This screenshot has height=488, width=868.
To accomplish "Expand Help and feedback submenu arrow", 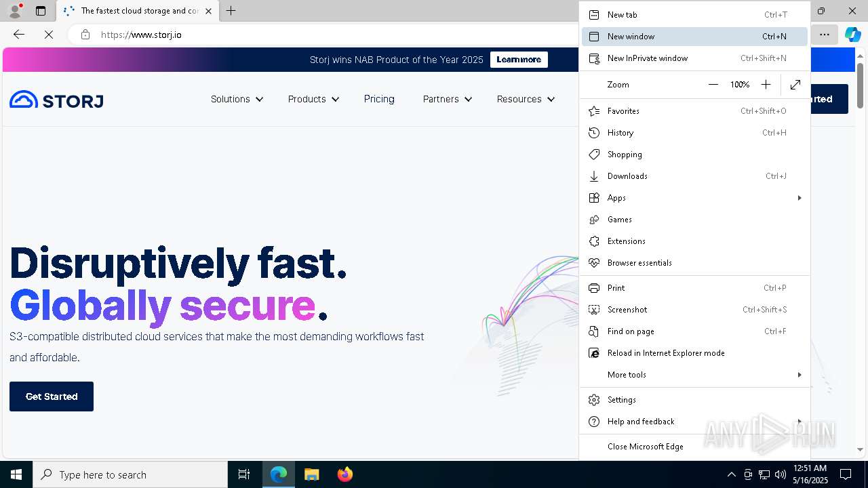I will [x=800, y=422].
